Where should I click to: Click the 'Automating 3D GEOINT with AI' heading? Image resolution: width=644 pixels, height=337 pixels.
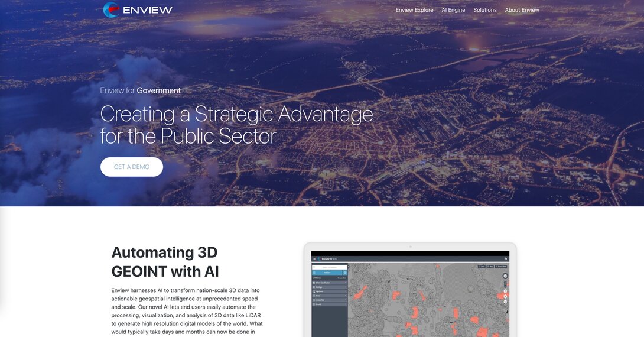[x=165, y=262]
